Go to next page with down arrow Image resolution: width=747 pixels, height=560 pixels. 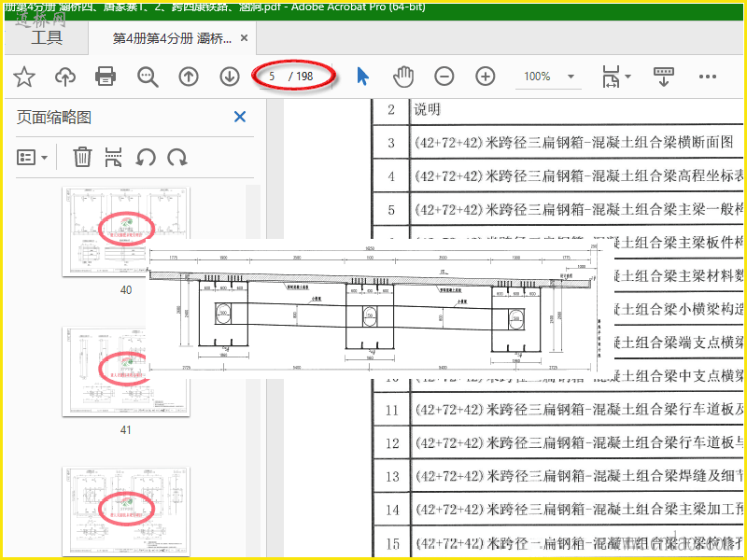pos(229,77)
